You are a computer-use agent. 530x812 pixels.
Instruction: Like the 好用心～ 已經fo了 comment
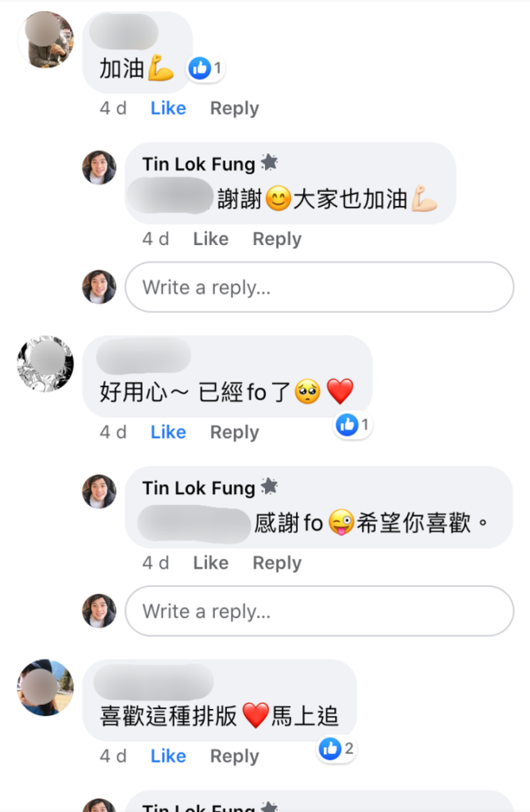coord(168,432)
